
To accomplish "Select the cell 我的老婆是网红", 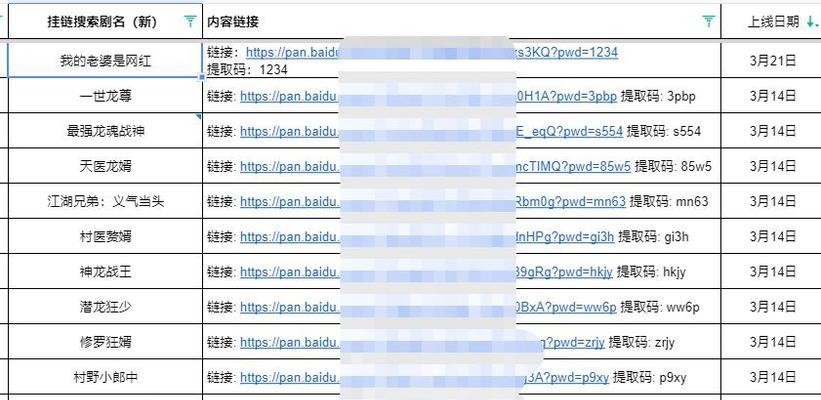I will pyautogui.click(x=105, y=60).
